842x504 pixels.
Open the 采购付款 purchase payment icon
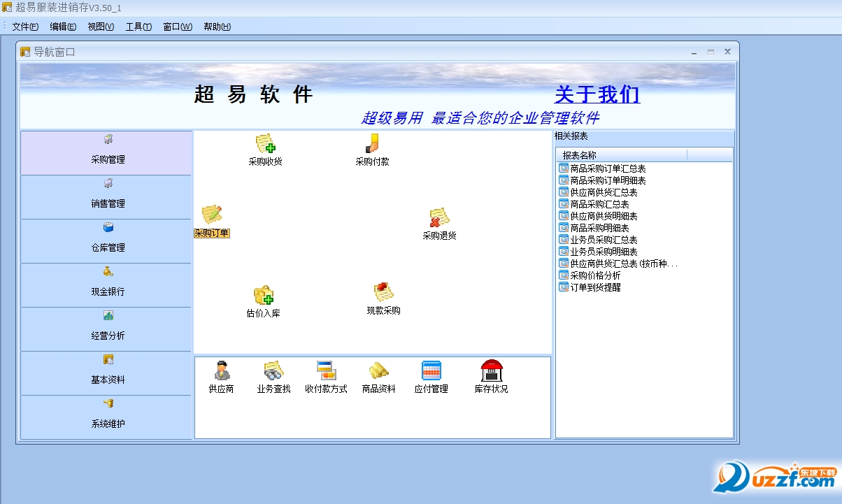pyautogui.click(x=372, y=150)
